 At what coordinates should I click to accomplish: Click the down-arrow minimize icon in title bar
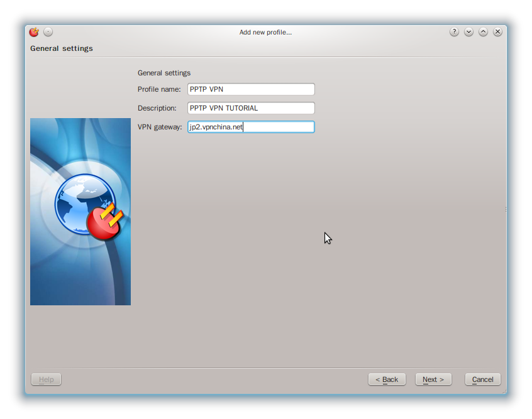pyautogui.click(x=468, y=32)
